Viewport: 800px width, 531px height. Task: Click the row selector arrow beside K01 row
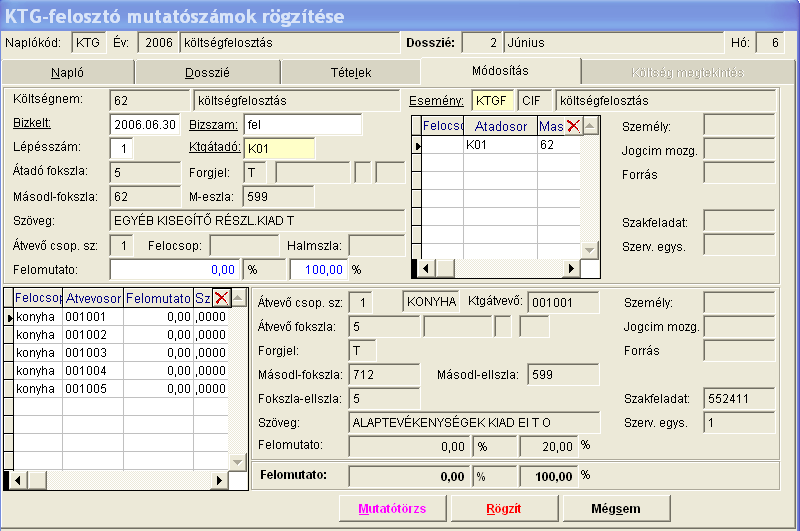[417, 145]
